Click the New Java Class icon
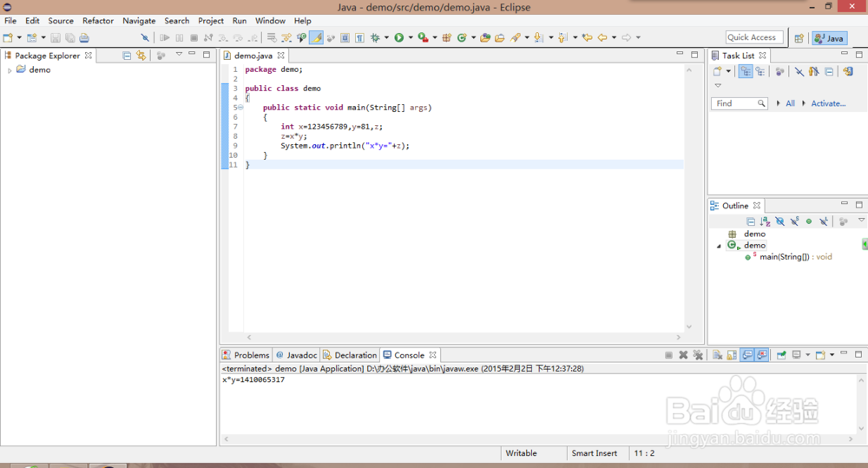The height and width of the screenshot is (468, 868). (462, 37)
